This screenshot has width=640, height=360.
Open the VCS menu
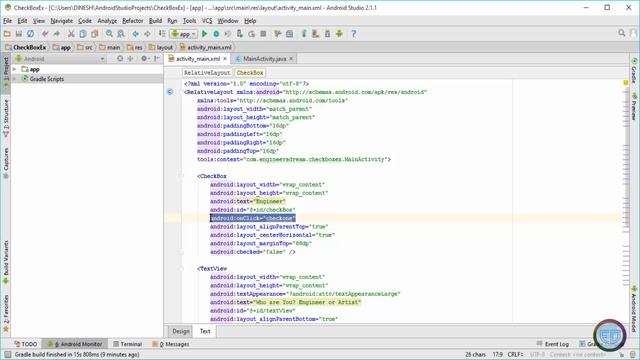[x=207, y=21]
